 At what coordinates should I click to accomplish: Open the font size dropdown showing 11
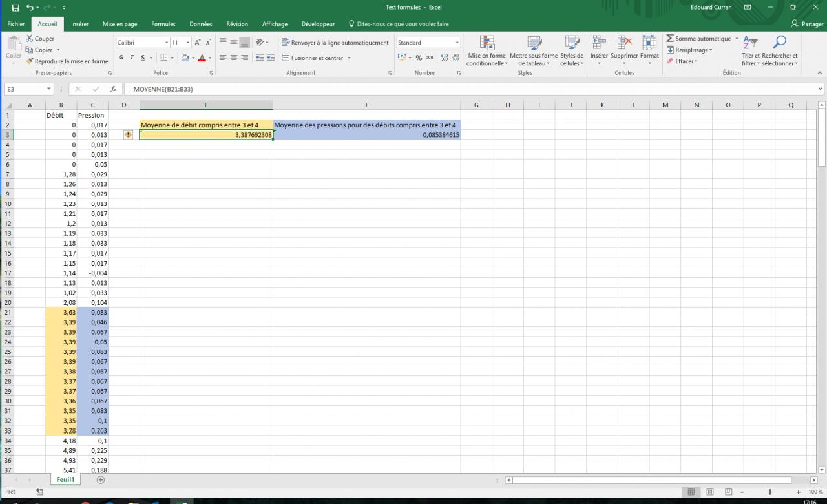click(x=188, y=43)
